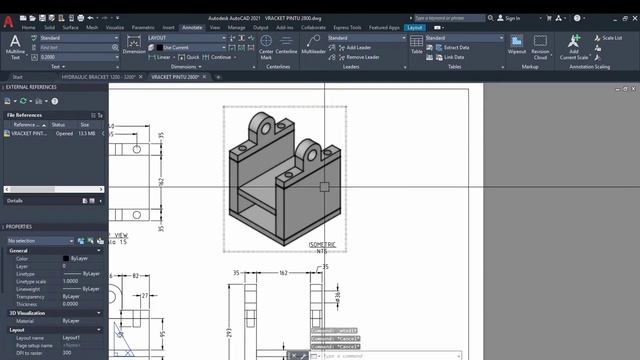
Task: Click the Open file folder icon
Action: pyautogui.click(x=33, y=18)
